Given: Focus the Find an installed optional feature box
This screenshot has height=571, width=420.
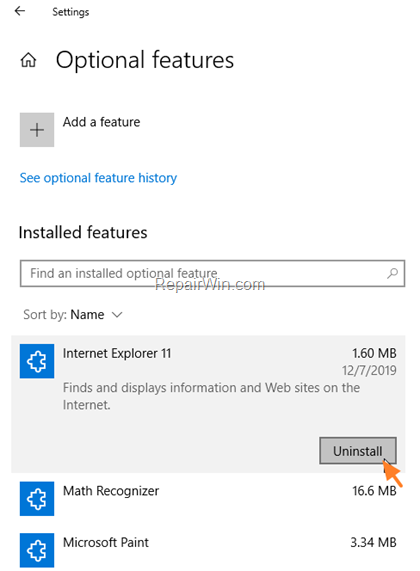Looking at the screenshot, I should (212, 273).
